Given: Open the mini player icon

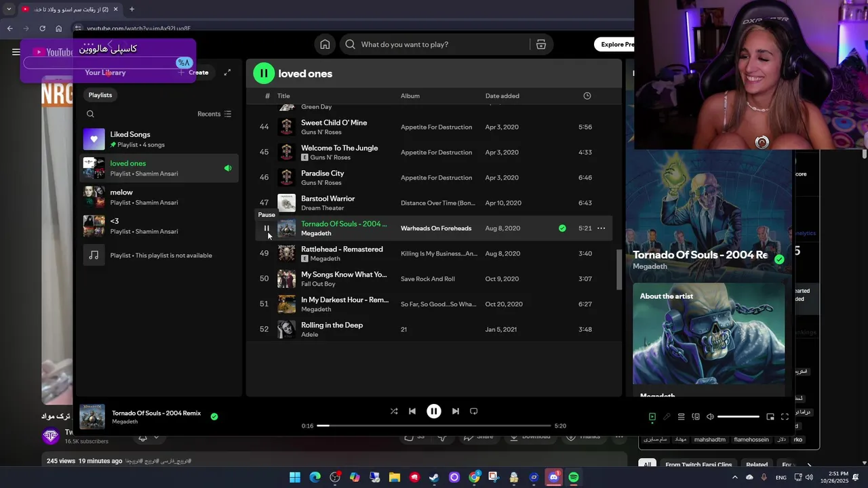Looking at the screenshot, I should pyautogui.click(x=770, y=417).
